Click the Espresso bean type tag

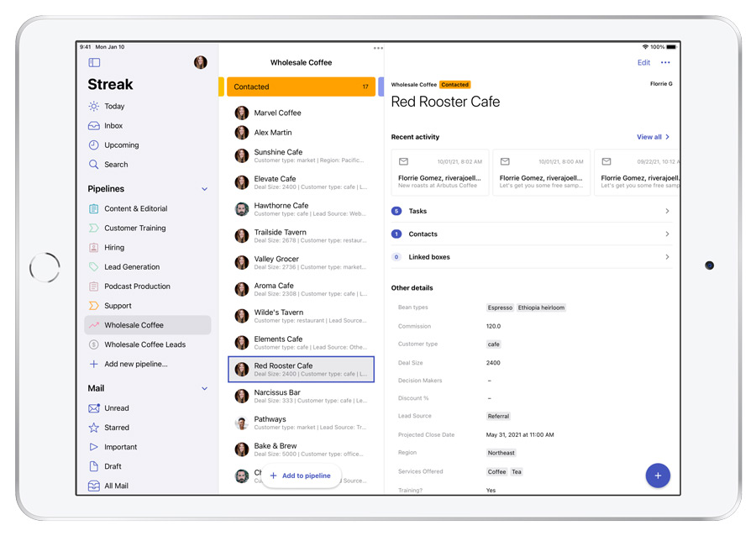tap(500, 307)
